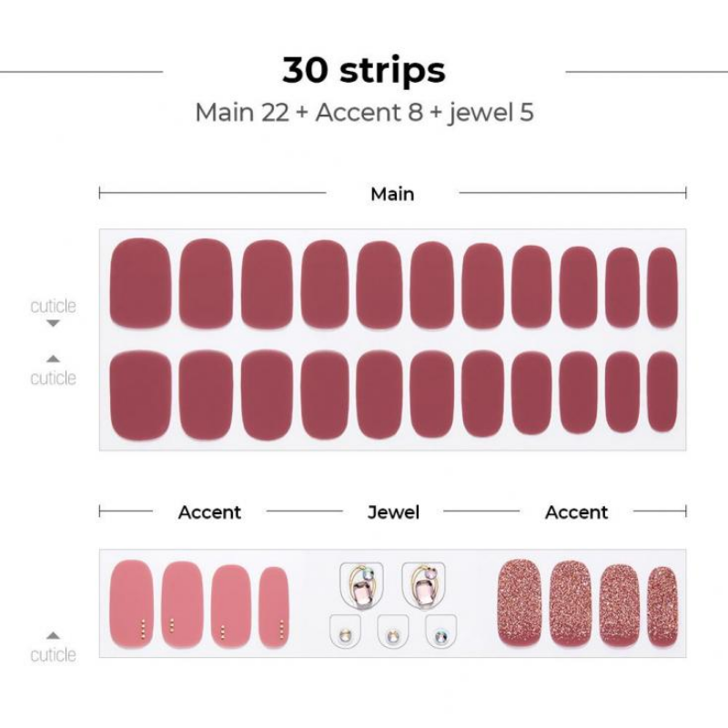Select the "Main" section label
This screenshot has width=728, height=728.
click(392, 194)
